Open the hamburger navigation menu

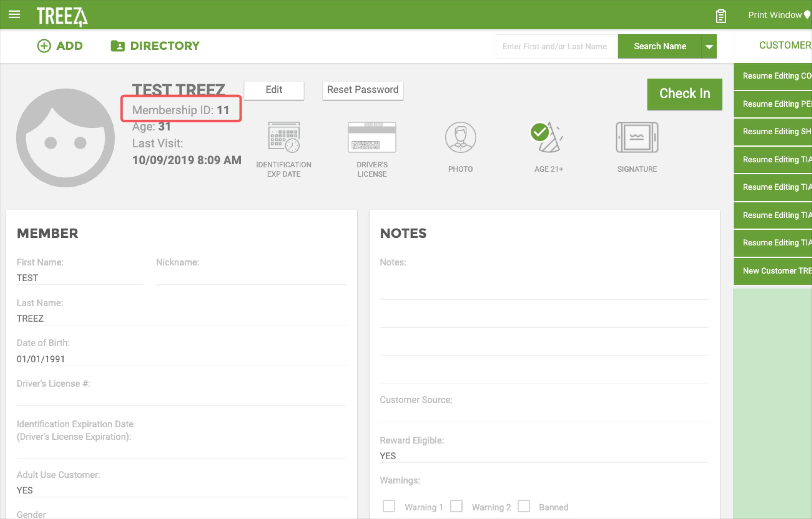(x=13, y=14)
